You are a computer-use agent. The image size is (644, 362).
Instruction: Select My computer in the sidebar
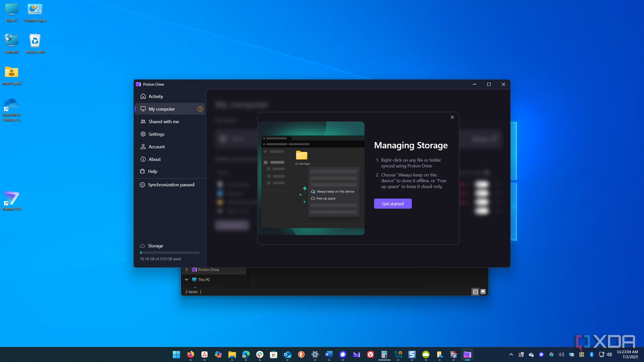170,109
